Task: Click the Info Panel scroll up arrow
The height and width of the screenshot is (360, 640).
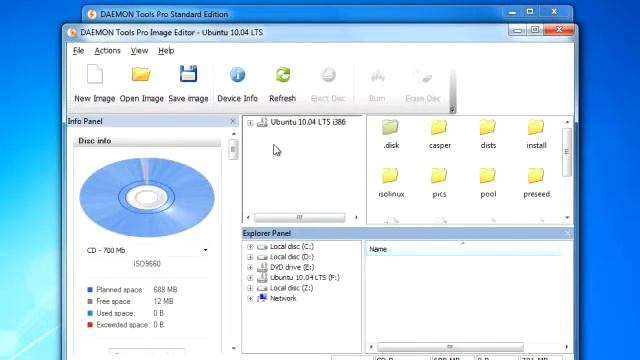Action: pos(233,133)
